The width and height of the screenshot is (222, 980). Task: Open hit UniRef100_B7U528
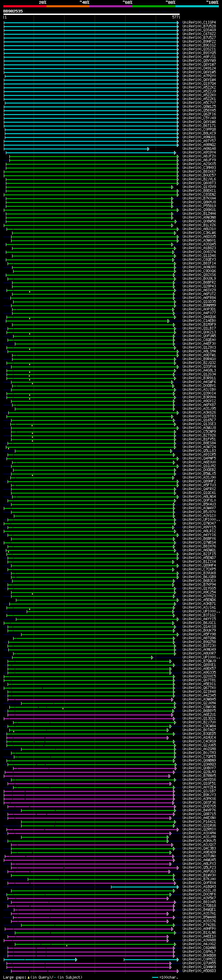[x=199, y=26]
